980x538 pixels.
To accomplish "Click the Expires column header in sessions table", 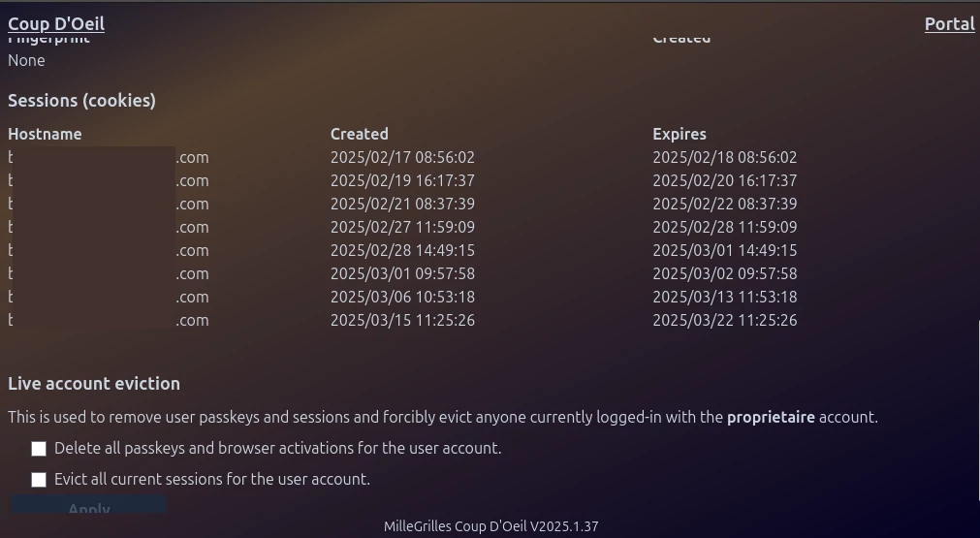I will tap(679, 134).
